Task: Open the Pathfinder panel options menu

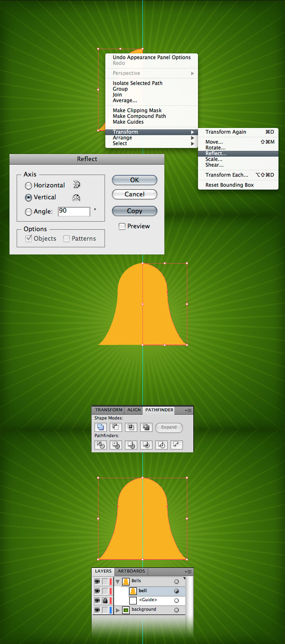Action: click(x=189, y=410)
